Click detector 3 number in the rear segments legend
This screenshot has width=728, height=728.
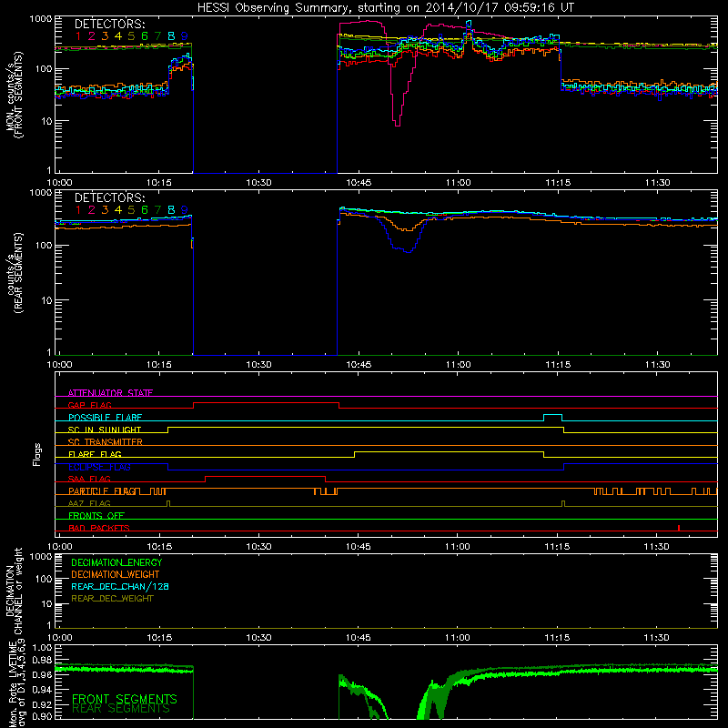click(105, 210)
